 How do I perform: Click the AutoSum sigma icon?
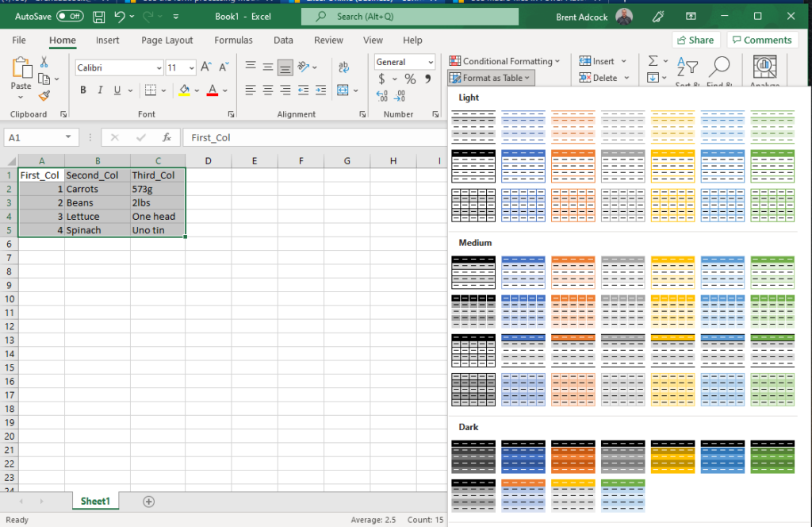click(x=653, y=61)
